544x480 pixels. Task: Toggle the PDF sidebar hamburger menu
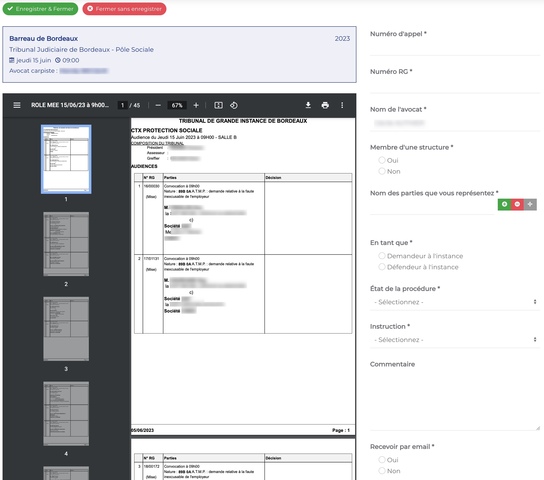17,105
